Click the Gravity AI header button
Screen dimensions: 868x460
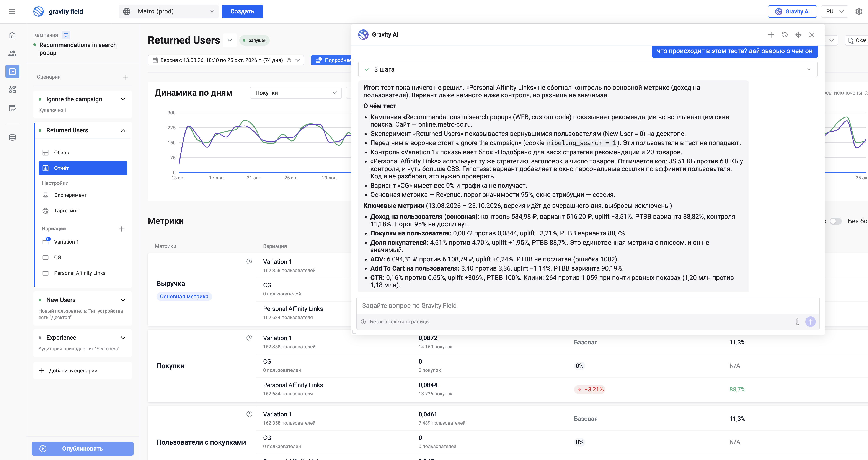click(x=792, y=11)
